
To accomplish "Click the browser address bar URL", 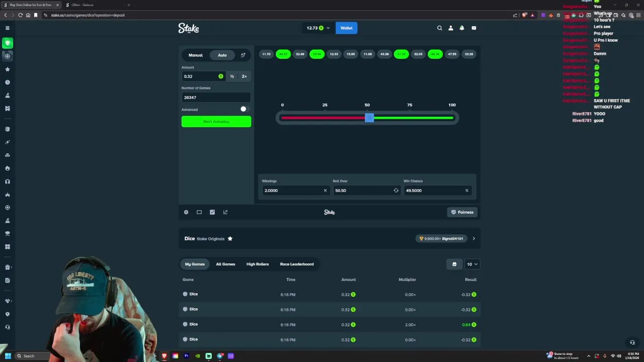I will click(x=88, y=15).
